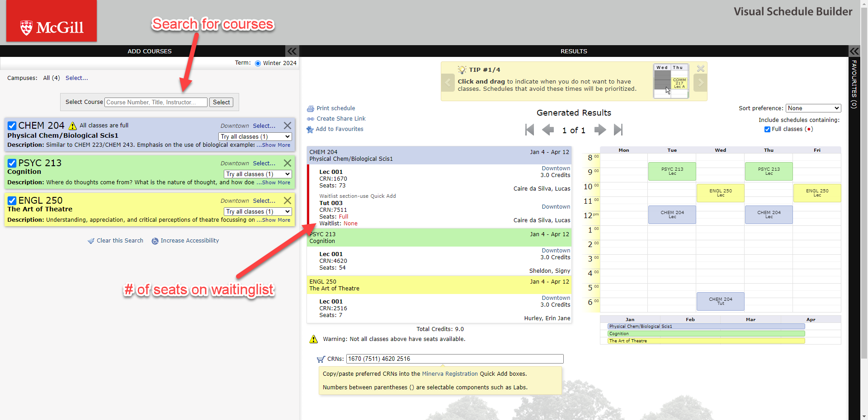This screenshot has height=420, width=868.
Task: Close the tip box
Action: [701, 69]
